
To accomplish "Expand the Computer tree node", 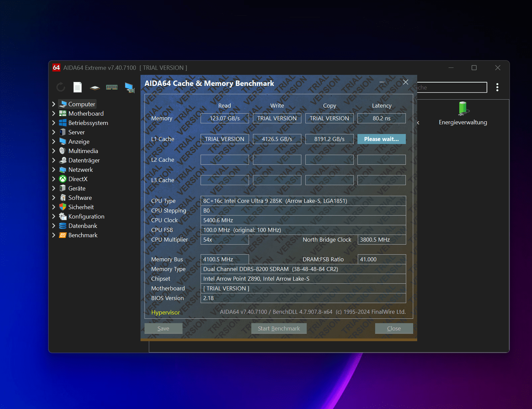I will [54, 104].
